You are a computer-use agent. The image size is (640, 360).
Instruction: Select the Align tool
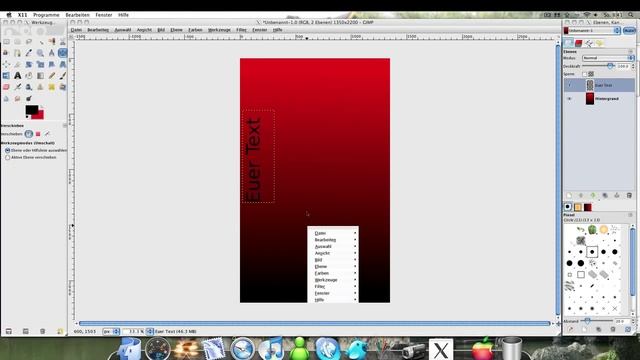click(x=6, y=64)
